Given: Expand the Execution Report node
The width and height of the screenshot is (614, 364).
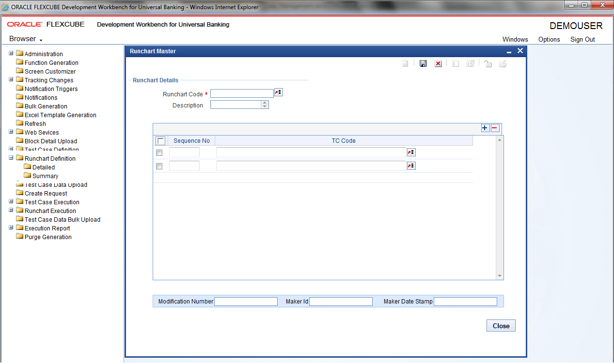Looking at the screenshot, I should (11, 227).
